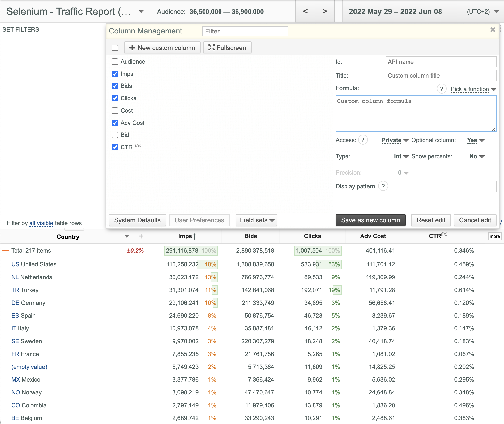Uncheck the Clicks column checkbox

point(115,98)
